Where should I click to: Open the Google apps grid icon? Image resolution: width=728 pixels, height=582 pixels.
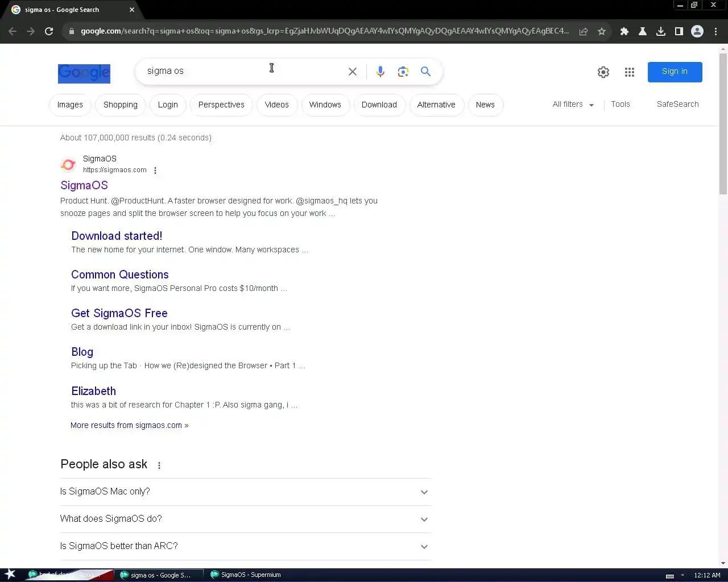[x=630, y=72]
